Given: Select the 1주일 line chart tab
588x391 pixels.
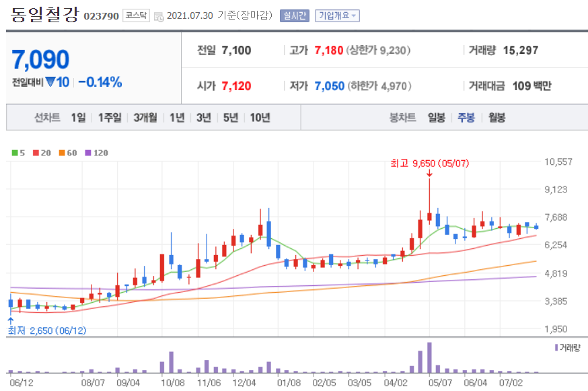Looking at the screenshot, I should [x=110, y=118].
